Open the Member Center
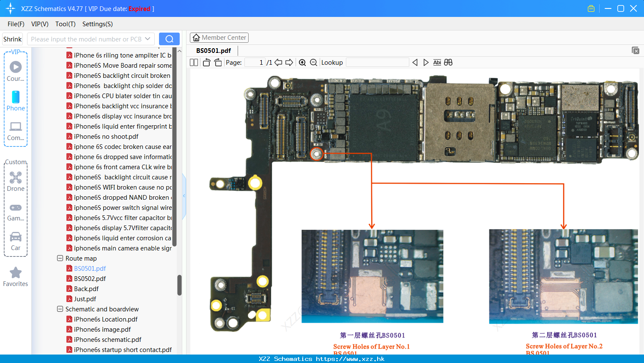 [219, 38]
